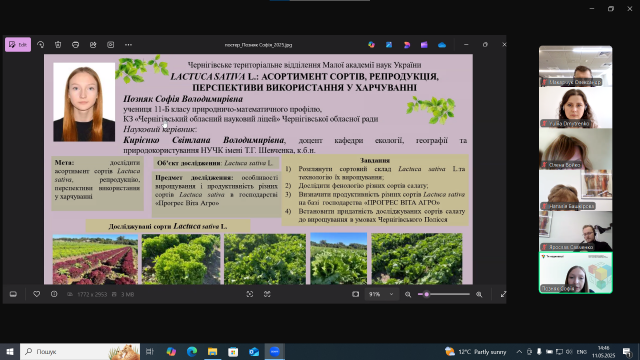Viewport: 640px width, 360px height.
Task: Show file info with the info icon
Action: pos(54,294)
